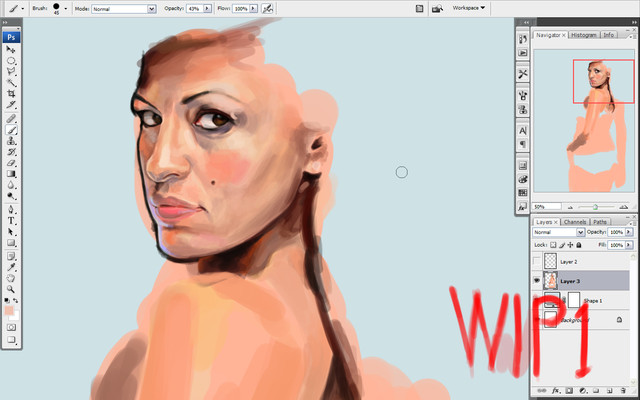This screenshot has width=640, height=400.
Task: Toggle the Brushes palette button
Action: pos(419,8)
